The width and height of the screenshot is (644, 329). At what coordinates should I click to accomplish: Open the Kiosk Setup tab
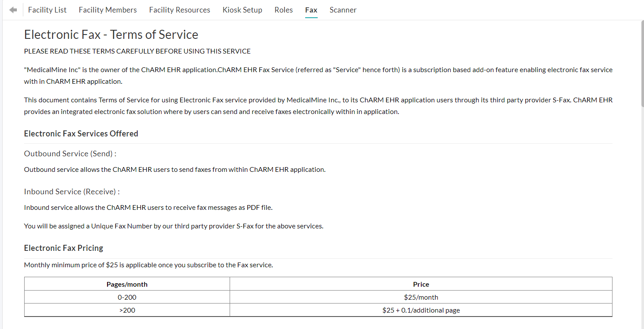click(x=242, y=9)
